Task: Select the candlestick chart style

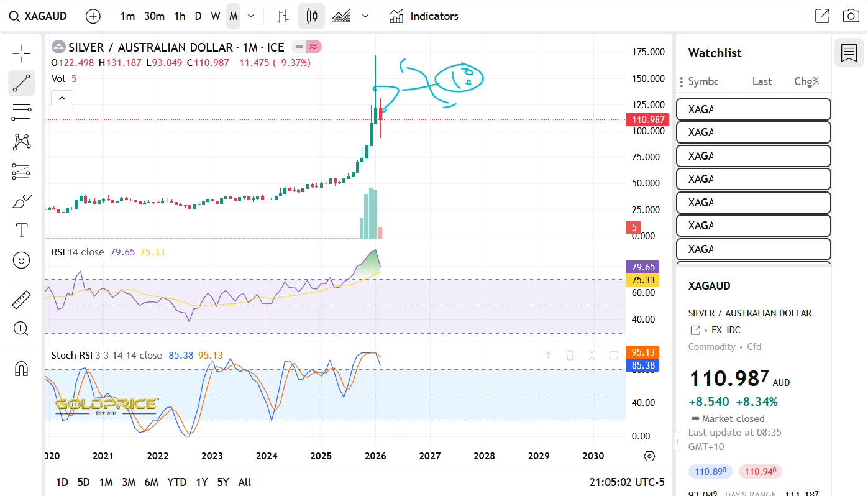Action: [311, 16]
